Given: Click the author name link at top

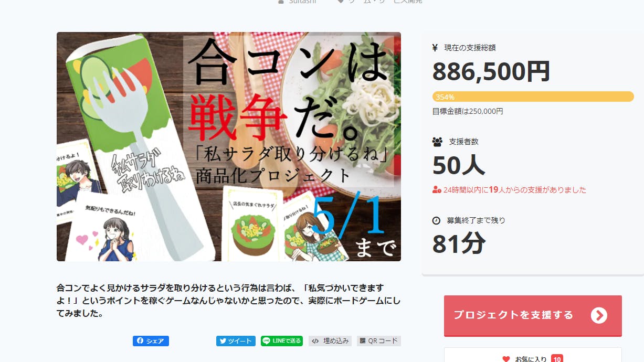Looking at the screenshot, I should click(x=297, y=2).
